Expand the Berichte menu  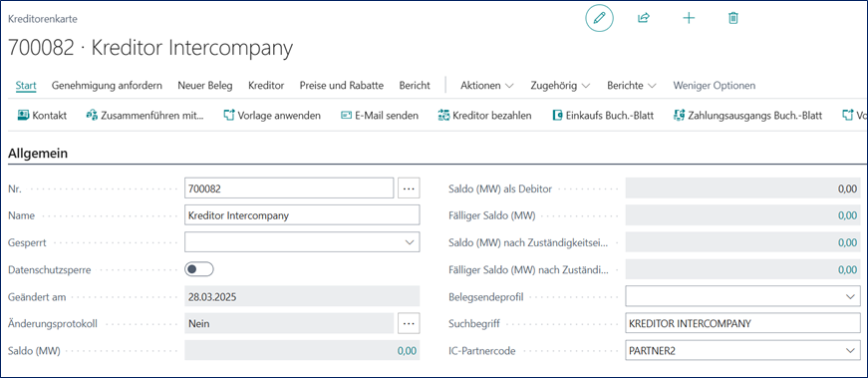click(x=632, y=86)
